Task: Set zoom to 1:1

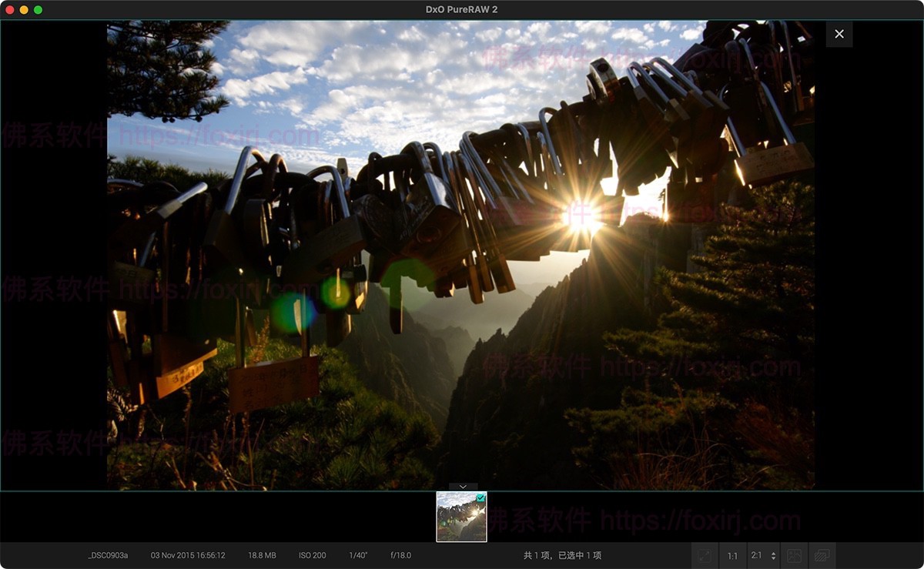Action: pyautogui.click(x=732, y=555)
